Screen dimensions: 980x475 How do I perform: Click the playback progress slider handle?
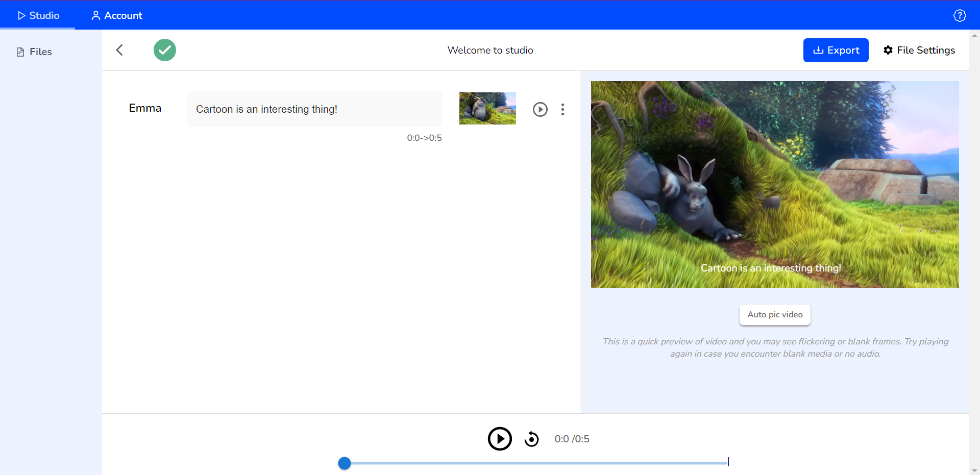click(x=345, y=463)
